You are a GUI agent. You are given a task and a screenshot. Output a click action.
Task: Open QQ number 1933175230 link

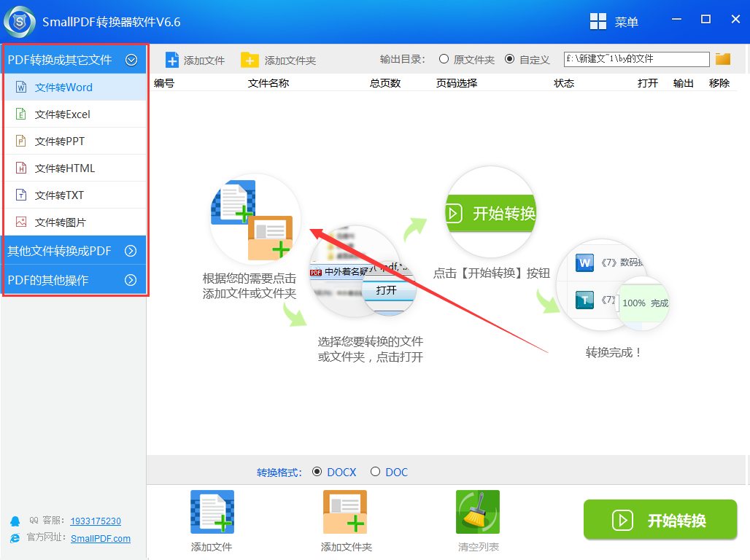(x=96, y=521)
